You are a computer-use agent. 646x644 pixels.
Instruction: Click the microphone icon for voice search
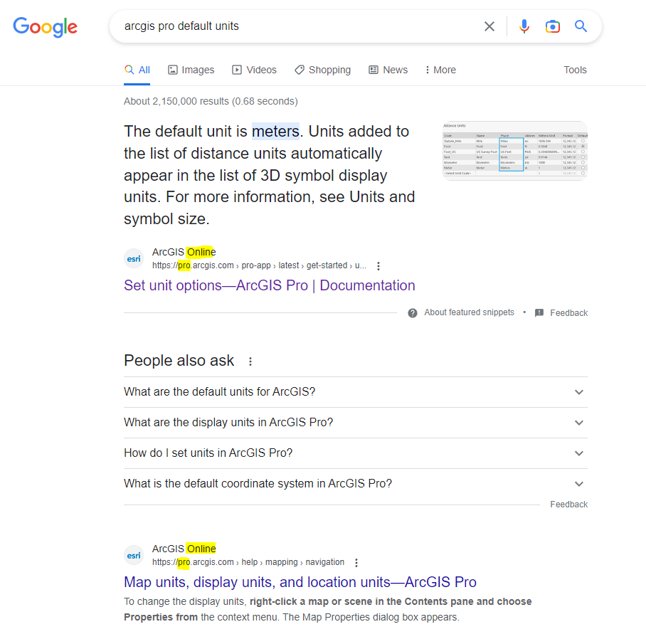tap(524, 26)
